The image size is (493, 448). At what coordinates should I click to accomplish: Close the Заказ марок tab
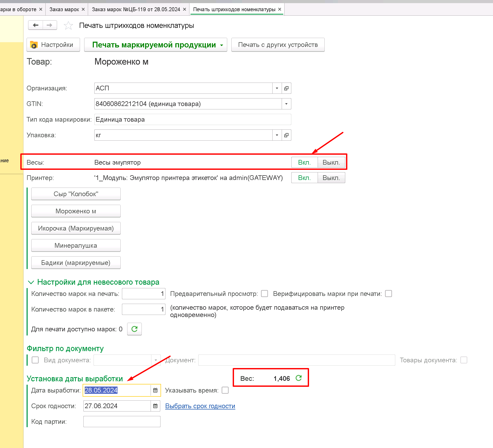point(83,9)
